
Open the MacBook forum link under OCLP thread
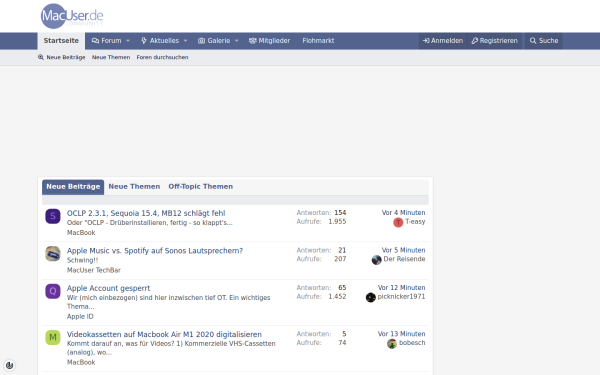[x=81, y=233]
